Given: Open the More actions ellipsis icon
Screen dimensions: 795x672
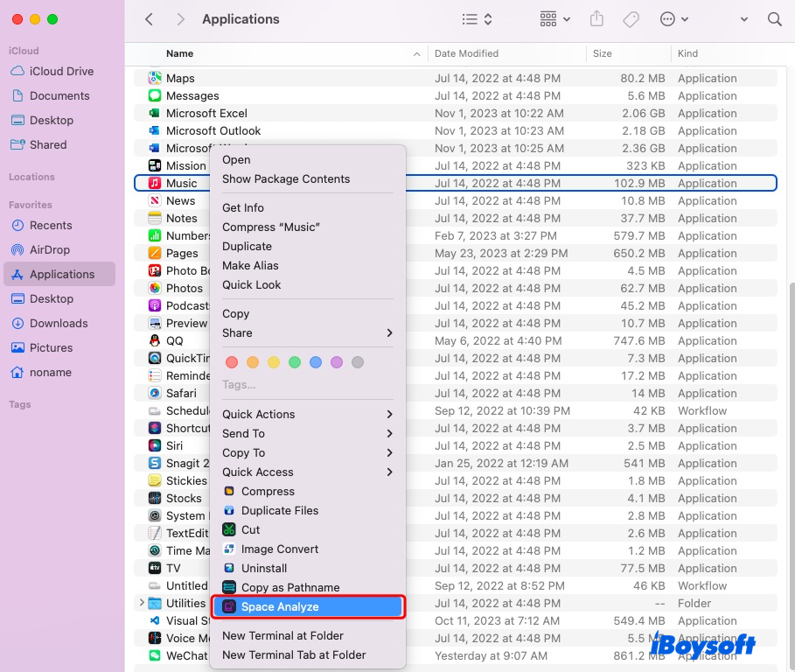Looking at the screenshot, I should point(668,18).
